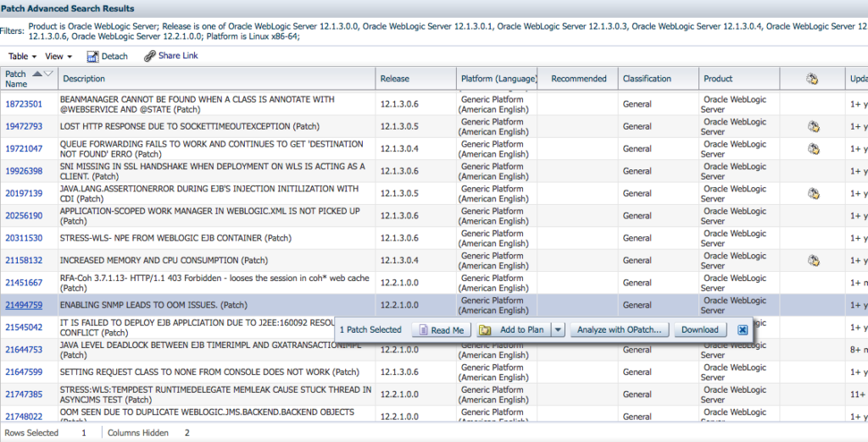This screenshot has width=868, height=442.
Task: Click password-protected icon for patch 20197139
Action: tap(813, 194)
